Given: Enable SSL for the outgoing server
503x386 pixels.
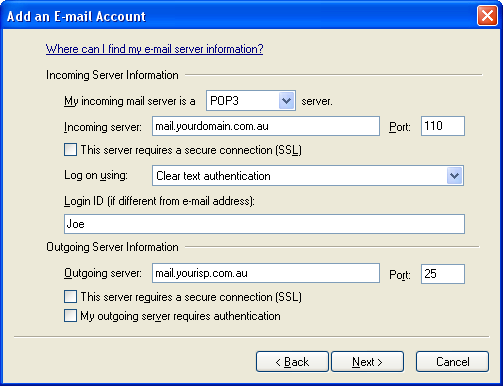Looking at the screenshot, I should point(70,296).
